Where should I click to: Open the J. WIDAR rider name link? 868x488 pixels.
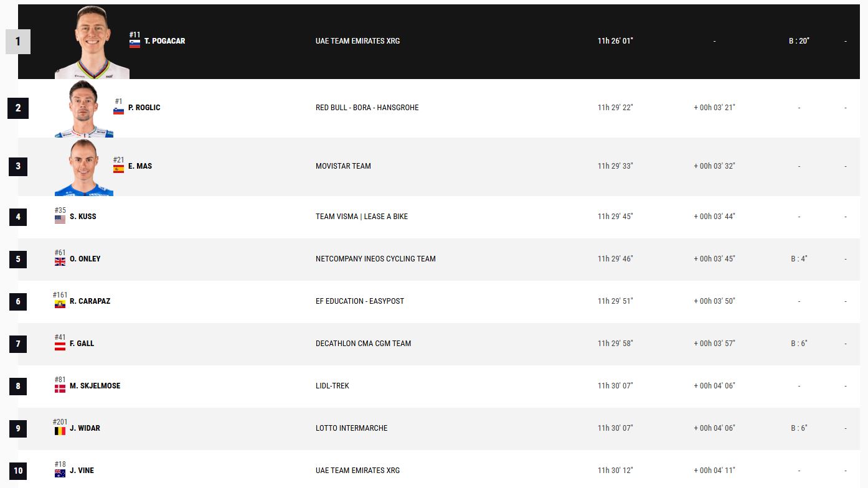(x=85, y=428)
